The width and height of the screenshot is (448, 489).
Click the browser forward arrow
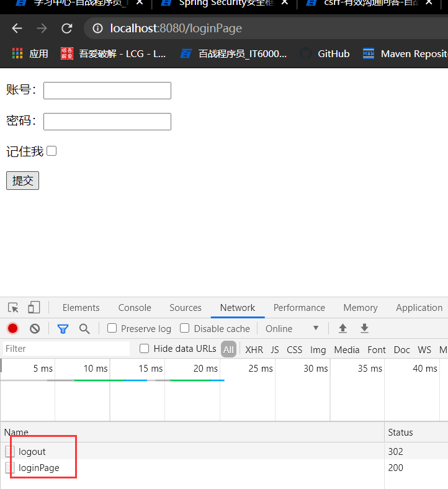pos(42,29)
